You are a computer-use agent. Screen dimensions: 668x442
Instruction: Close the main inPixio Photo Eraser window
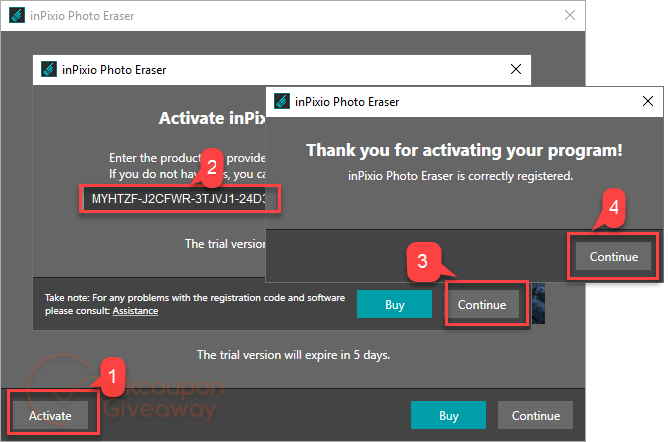tap(570, 15)
